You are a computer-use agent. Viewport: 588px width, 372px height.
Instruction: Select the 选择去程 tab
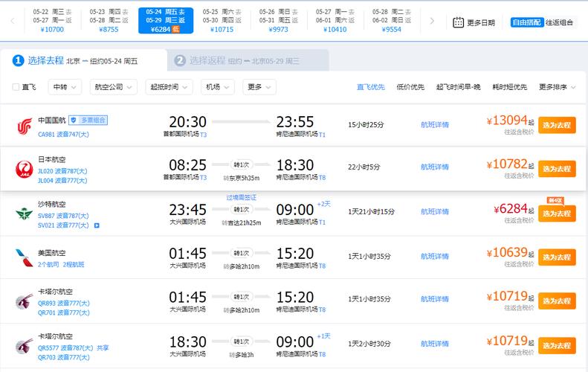point(84,60)
